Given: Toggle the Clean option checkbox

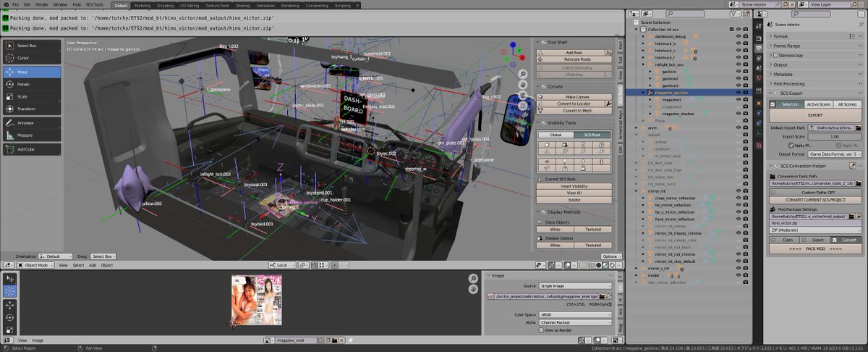Looking at the screenshot, I should tap(773, 239).
